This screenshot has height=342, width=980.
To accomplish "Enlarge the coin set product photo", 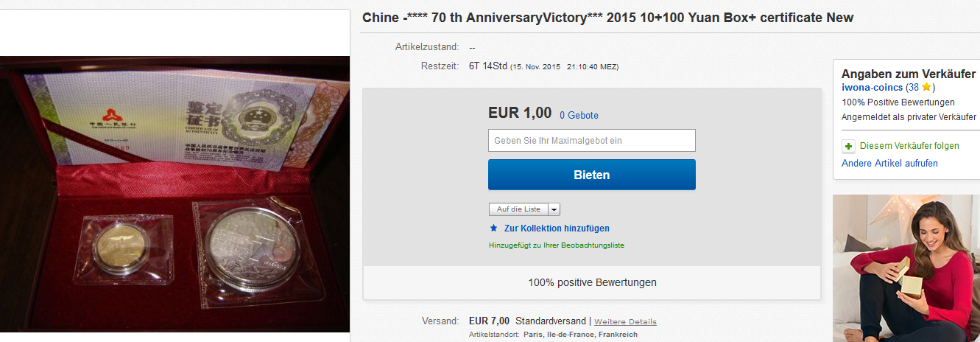I will point(175,194).
